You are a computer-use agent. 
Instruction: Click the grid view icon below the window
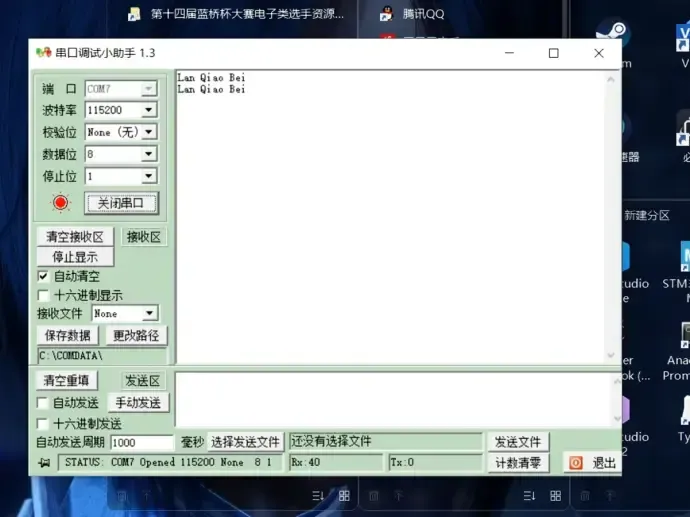[x=344, y=496]
